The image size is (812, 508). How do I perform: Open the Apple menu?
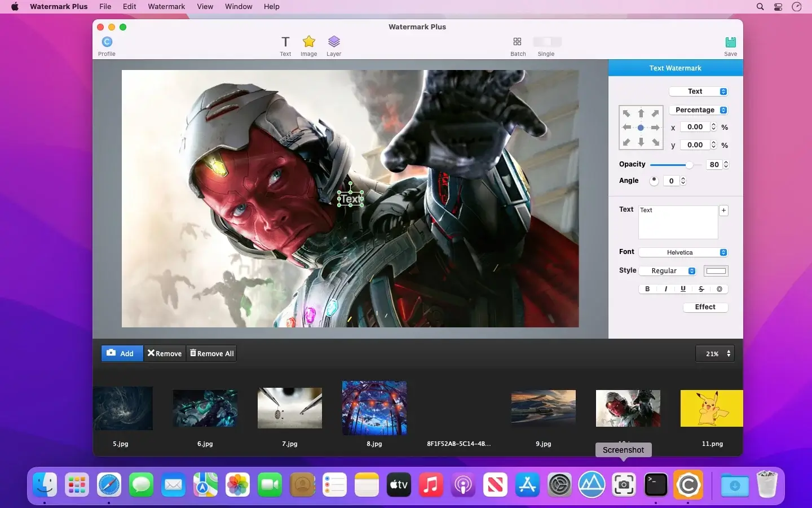[x=15, y=7]
